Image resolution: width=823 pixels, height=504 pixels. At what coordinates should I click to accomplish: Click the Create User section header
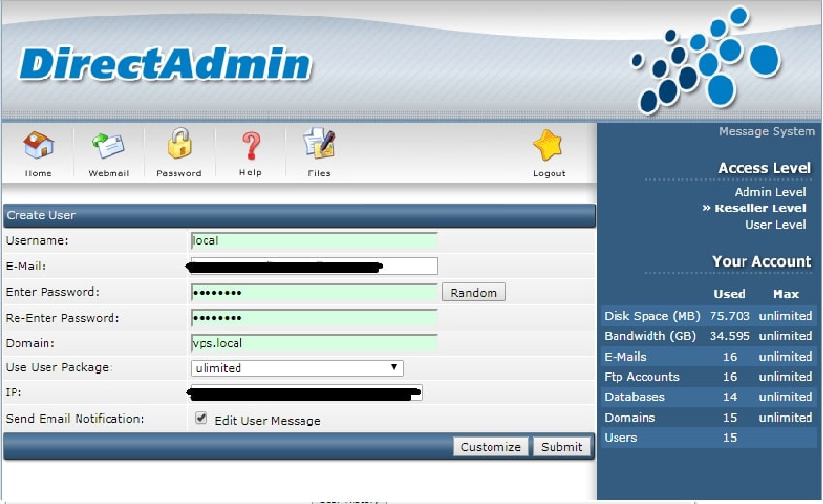(300, 216)
